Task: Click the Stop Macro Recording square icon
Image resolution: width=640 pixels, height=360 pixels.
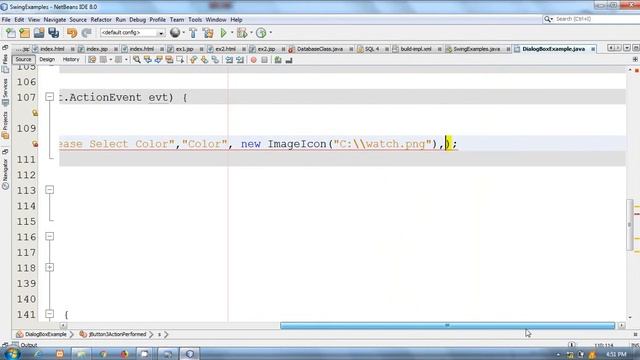Action: point(264,60)
